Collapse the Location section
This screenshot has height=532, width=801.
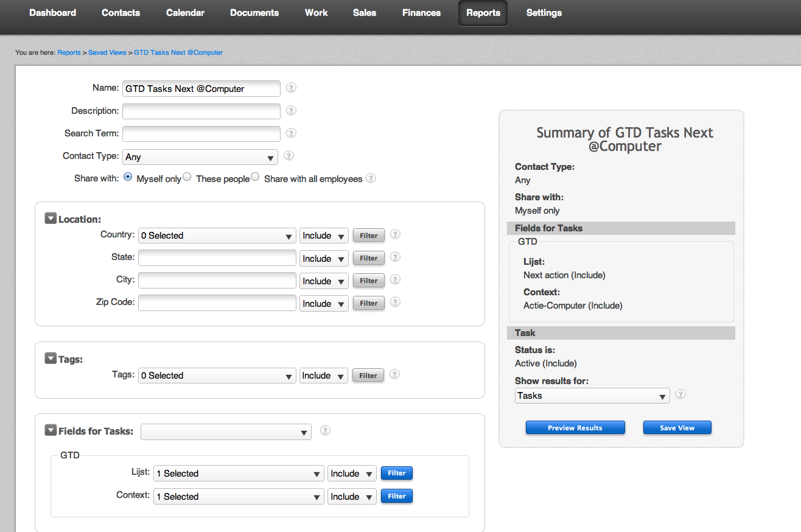(51, 219)
